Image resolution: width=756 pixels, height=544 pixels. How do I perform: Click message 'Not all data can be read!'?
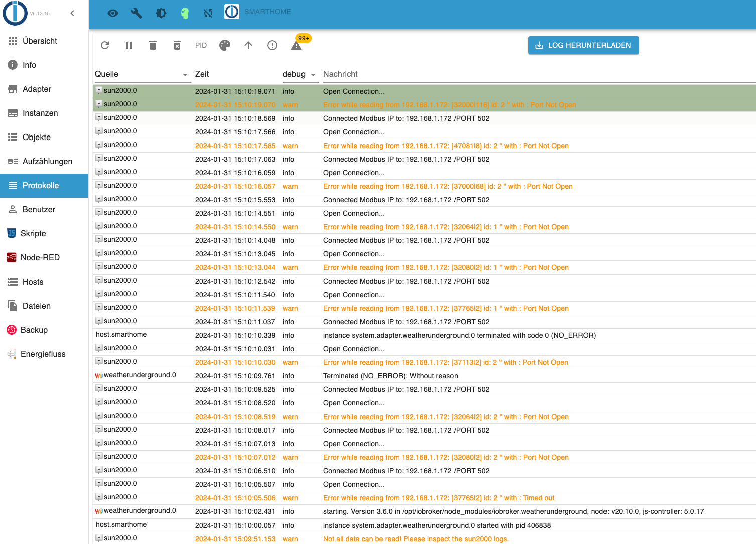416,539
